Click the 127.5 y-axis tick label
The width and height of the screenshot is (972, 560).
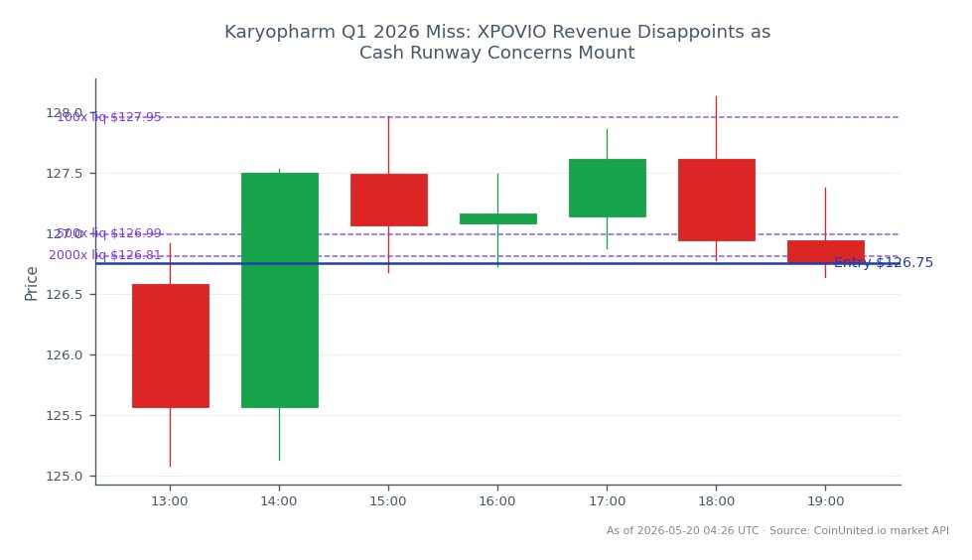64,174
